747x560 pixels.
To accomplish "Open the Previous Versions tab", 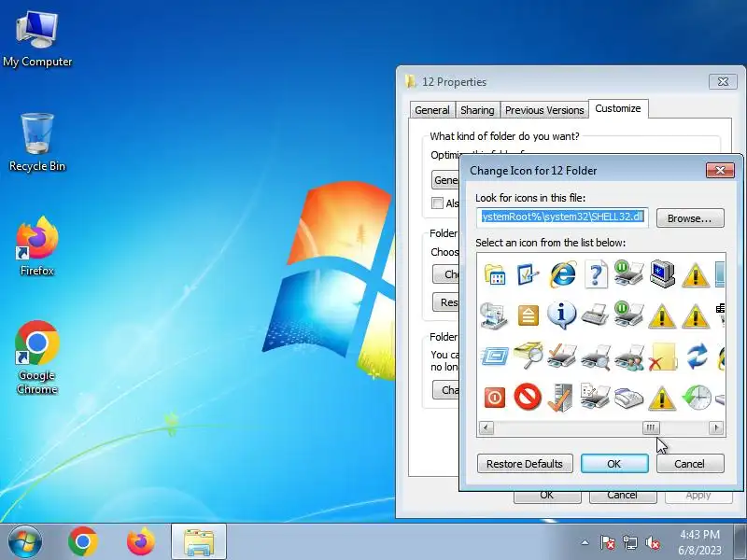I will pyautogui.click(x=544, y=110).
